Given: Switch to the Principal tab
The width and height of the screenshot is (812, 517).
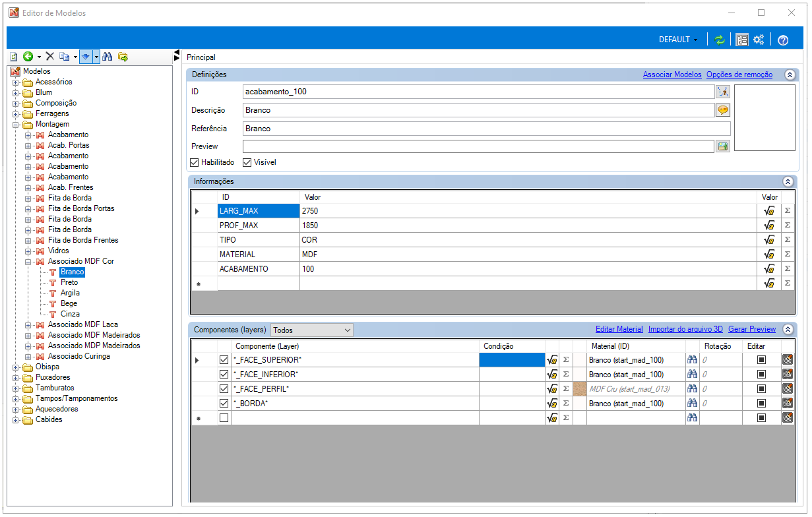Looking at the screenshot, I should tap(201, 57).
